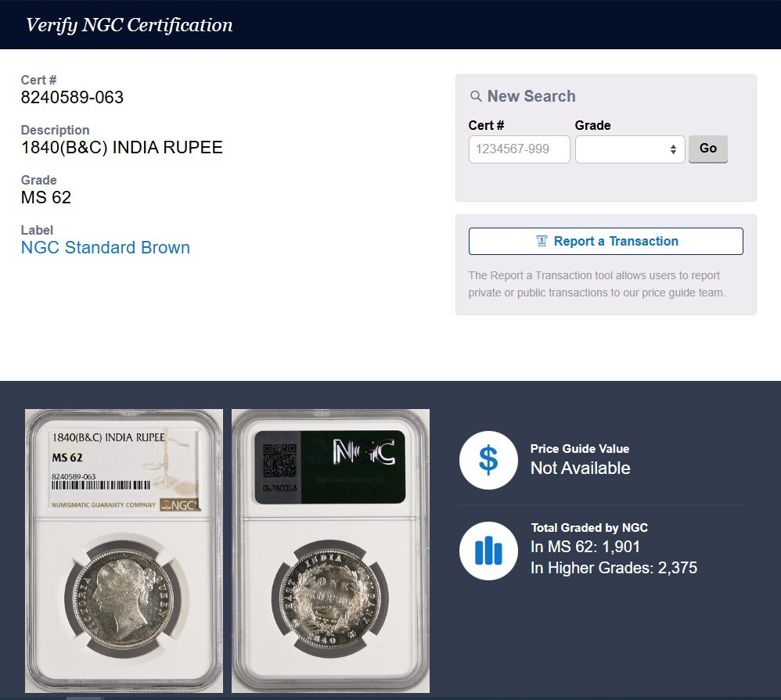This screenshot has width=781, height=700.
Task: Click the NGC hologram logo on the slab
Action: (x=363, y=451)
